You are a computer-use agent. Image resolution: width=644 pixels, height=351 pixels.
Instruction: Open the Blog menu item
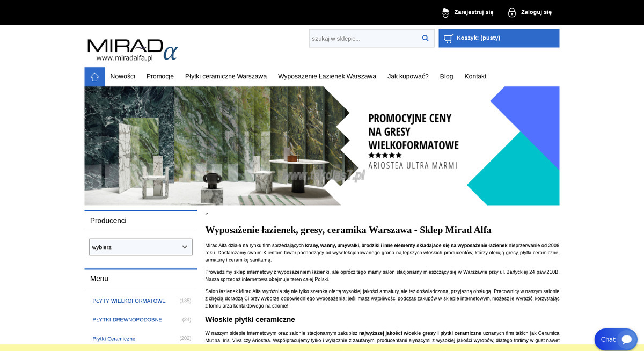pyautogui.click(x=447, y=76)
